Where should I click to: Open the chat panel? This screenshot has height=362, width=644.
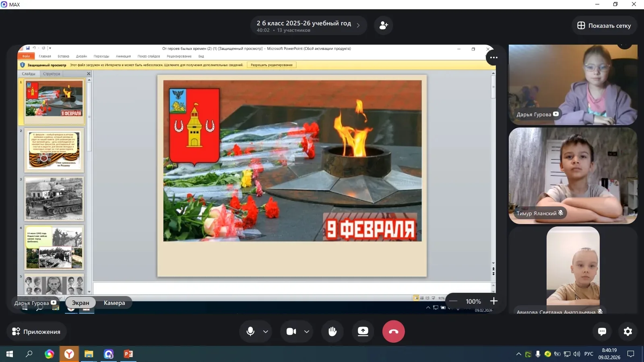pos(602,331)
